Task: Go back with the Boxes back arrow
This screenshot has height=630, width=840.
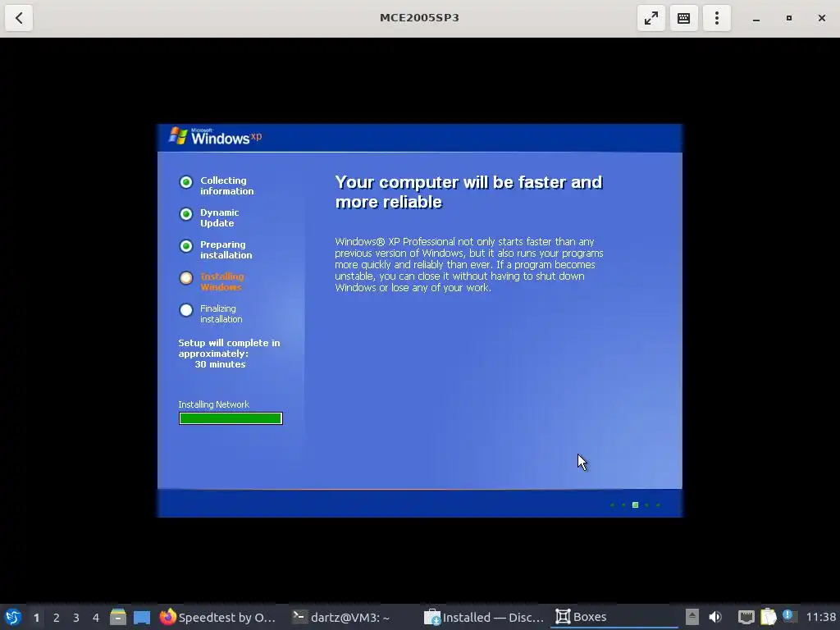Action: [x=19, y=18]
